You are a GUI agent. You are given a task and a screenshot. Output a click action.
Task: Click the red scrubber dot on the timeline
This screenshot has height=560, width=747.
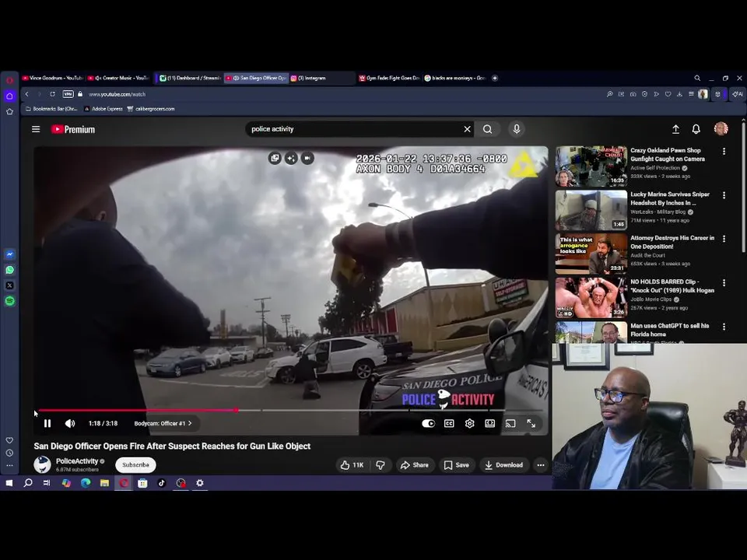pos(236,410)
